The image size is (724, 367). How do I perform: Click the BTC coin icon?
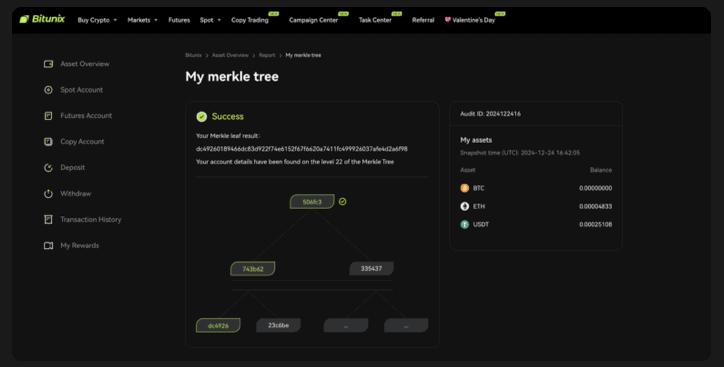pos(465,188)
